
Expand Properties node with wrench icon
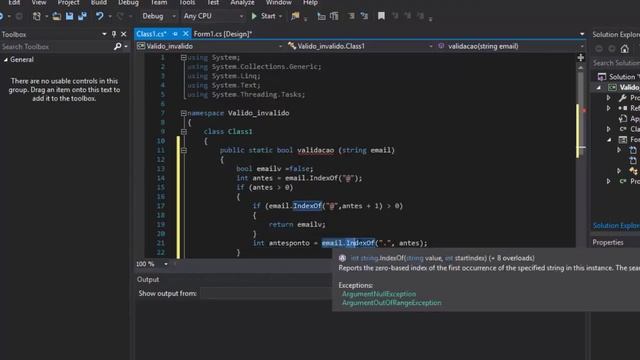pyautogui.click(x=609, y=98)
